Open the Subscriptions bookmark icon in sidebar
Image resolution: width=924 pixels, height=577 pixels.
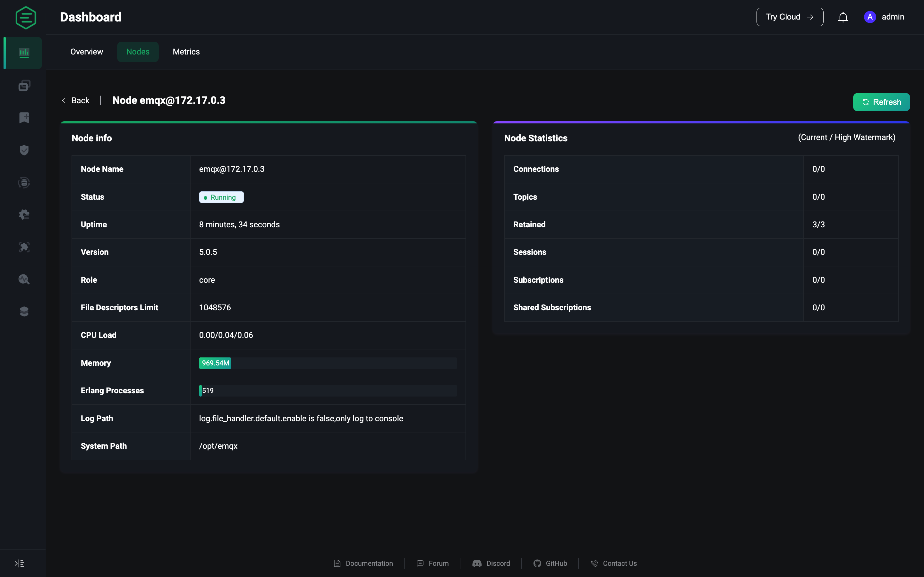point(24,118)
